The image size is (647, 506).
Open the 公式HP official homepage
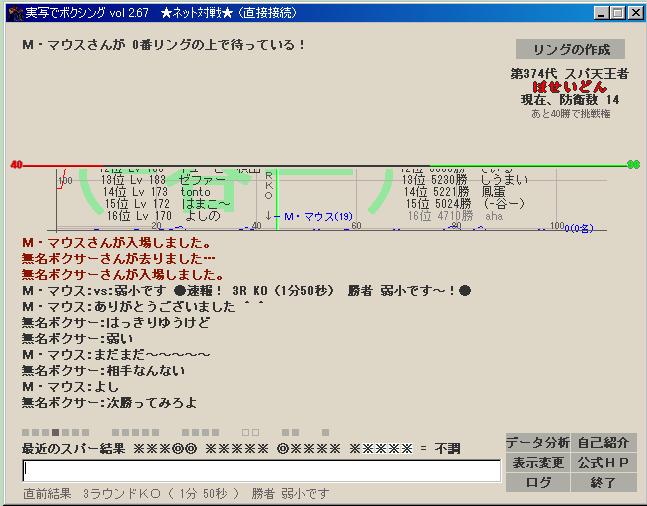[603, 462]
